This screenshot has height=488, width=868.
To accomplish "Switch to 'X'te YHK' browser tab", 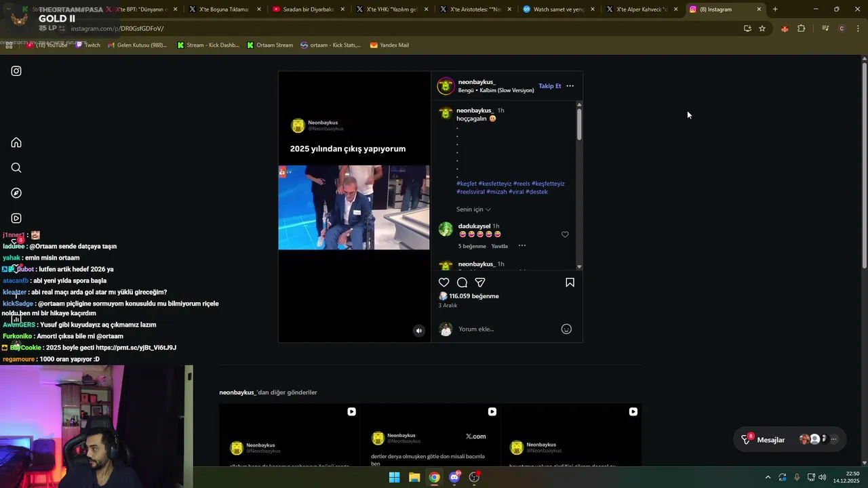I will tap(392, 9).
